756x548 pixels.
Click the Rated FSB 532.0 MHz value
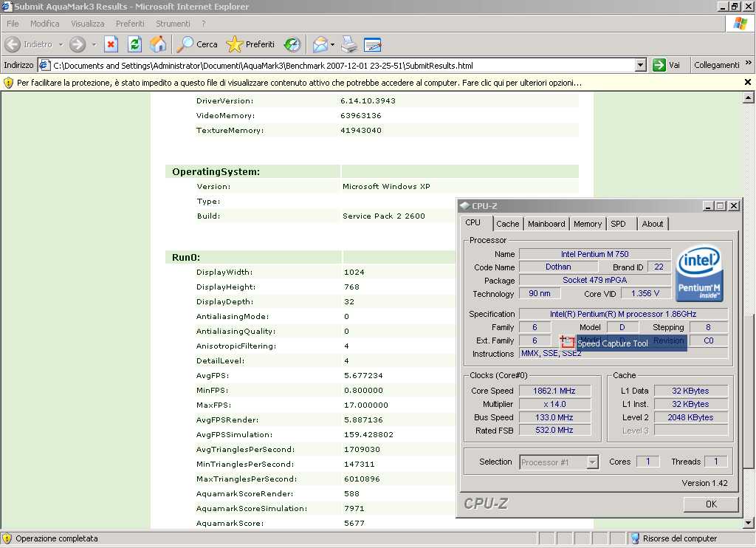click(x=554, y=430)
